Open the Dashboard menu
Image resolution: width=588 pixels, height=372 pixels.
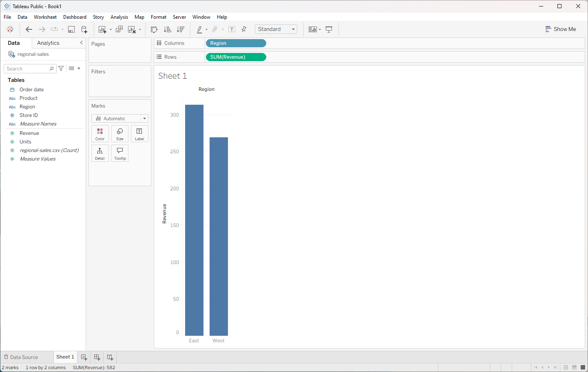click(x=75, y=17)
